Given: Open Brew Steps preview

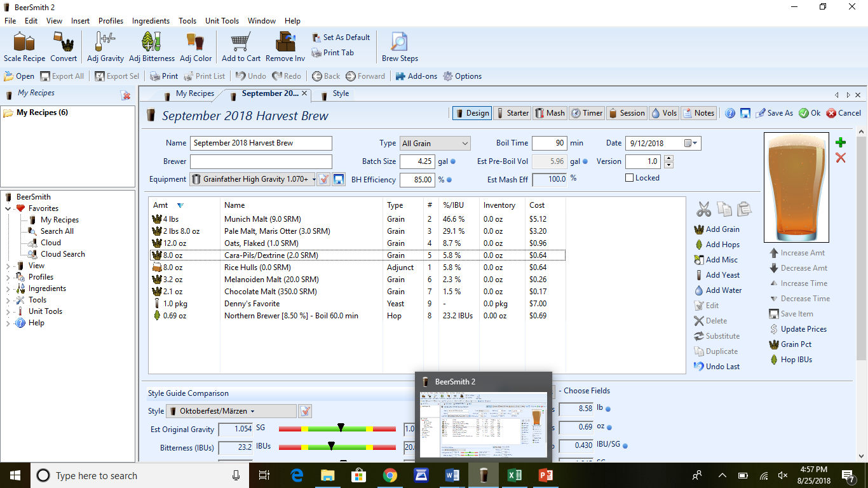Looking at the screenshot, I should tap(400, 47).
